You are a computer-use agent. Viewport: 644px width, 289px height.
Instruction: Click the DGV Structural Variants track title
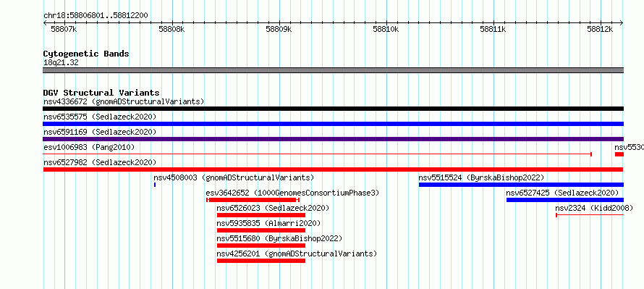pos(101,93)
